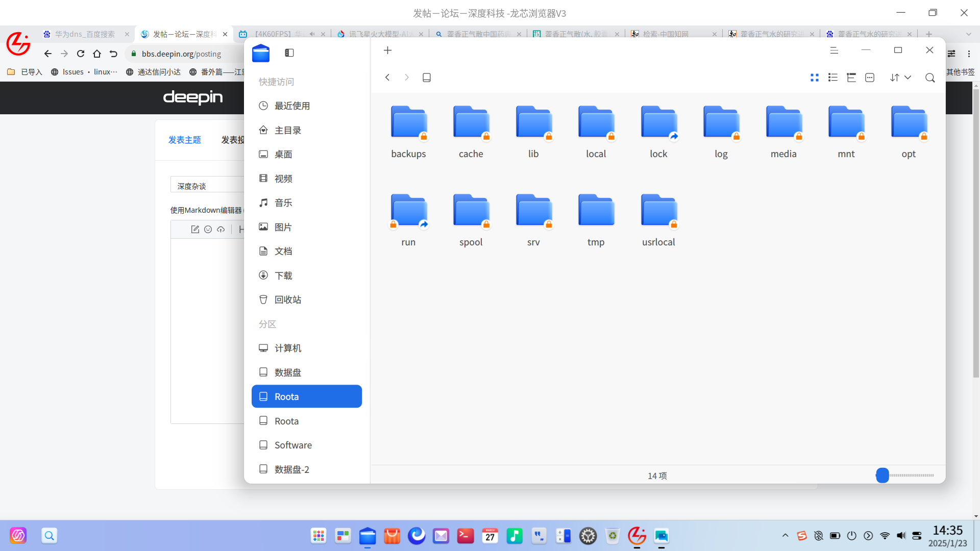The image size is (980, 551).
Task: Open 最近使用 in the sidebar
Action: (x=307, y=106)
